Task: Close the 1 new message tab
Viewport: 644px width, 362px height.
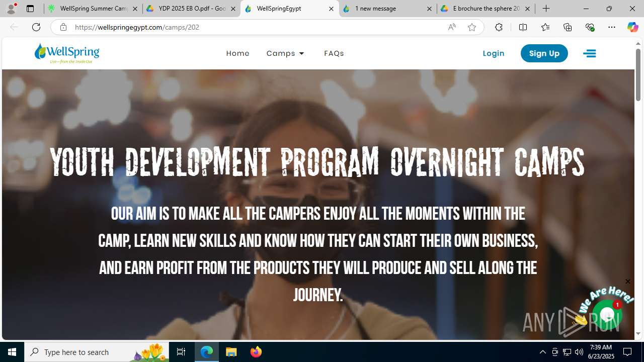Action: tap(429, 9)
